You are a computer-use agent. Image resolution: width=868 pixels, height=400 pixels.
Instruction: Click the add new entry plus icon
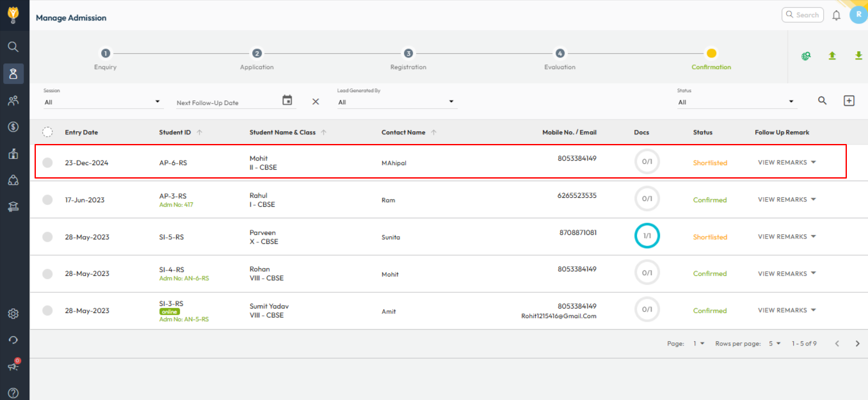point(849,100)
